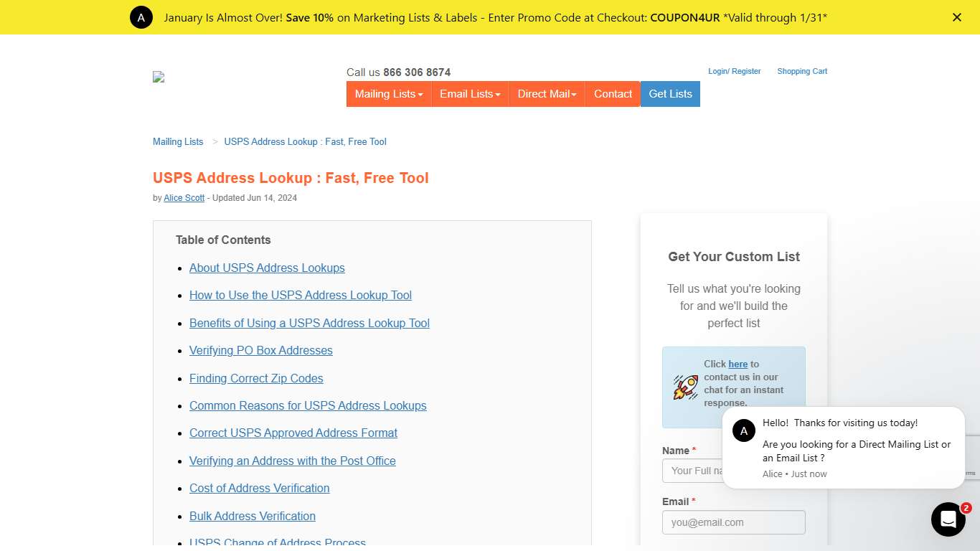Follow the Alice Scott author link
The width and height of the screenshot is (980, 551).
pos(184,197)
